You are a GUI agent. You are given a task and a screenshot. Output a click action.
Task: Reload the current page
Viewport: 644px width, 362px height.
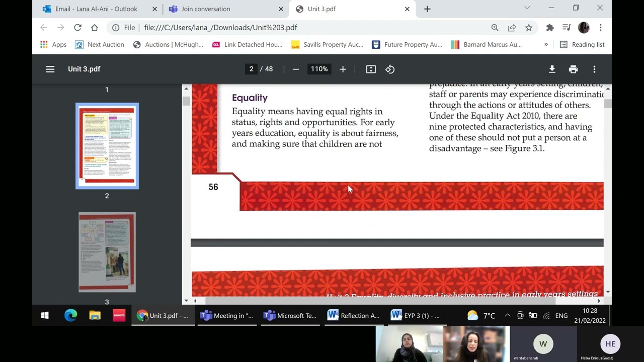click(77, 28)
